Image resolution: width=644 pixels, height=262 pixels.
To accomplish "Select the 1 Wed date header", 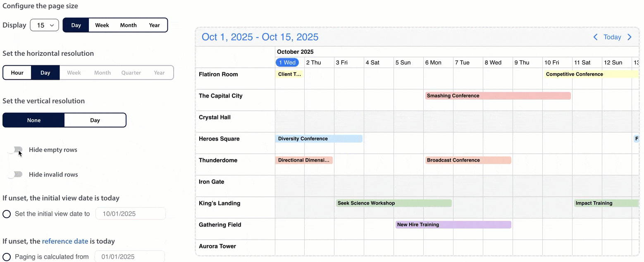I will click(287, 63).
